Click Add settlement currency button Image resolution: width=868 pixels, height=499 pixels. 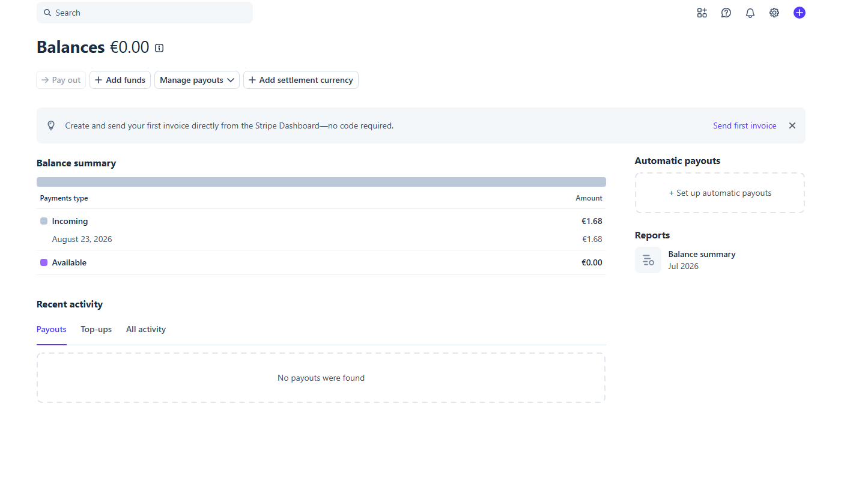301,80
